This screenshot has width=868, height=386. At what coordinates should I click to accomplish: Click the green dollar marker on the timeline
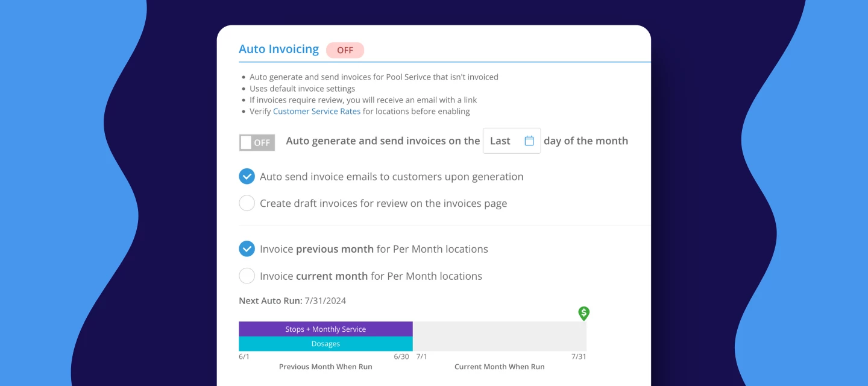tap(583, 314)
